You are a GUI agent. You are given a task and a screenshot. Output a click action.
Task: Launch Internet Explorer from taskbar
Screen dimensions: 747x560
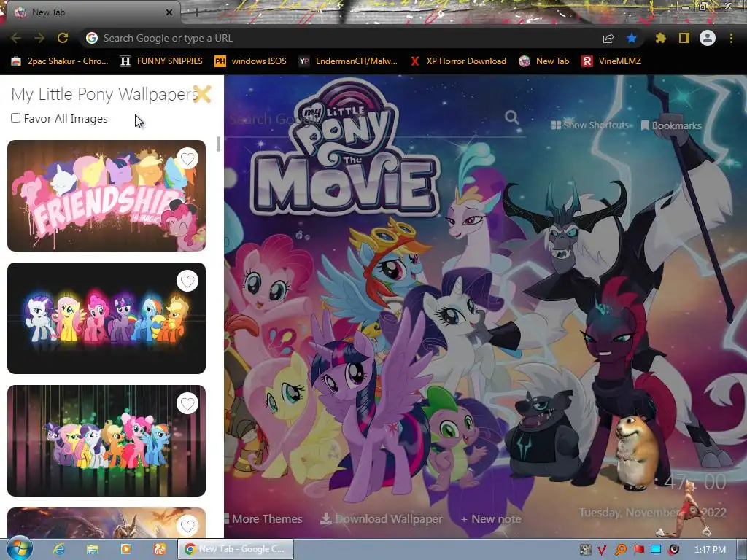click(59, 550)
